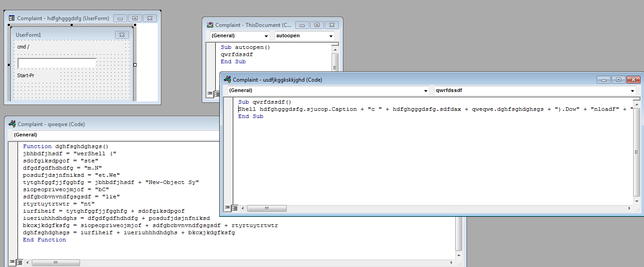Click the right-middle resize handle of UserForm1
The height and width of the screenshot is (267, 644).
pos(135,65)
